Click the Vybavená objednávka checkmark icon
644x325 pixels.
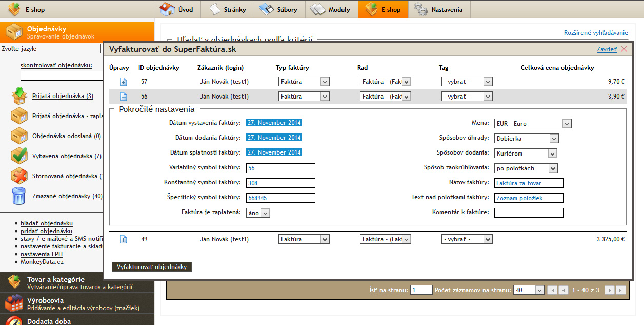(19, 156)
